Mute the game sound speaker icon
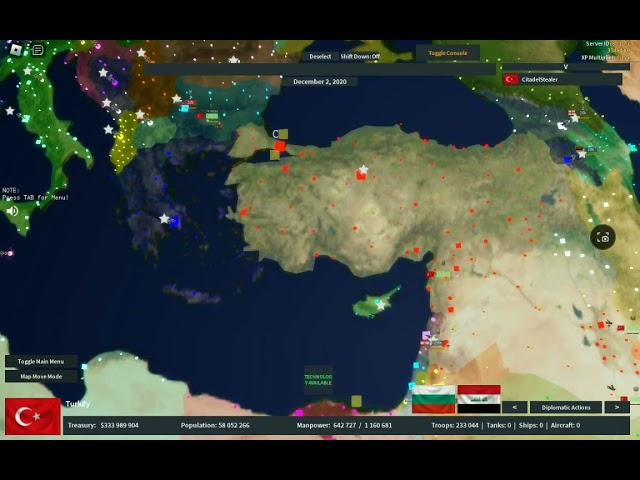 point(12,211)
